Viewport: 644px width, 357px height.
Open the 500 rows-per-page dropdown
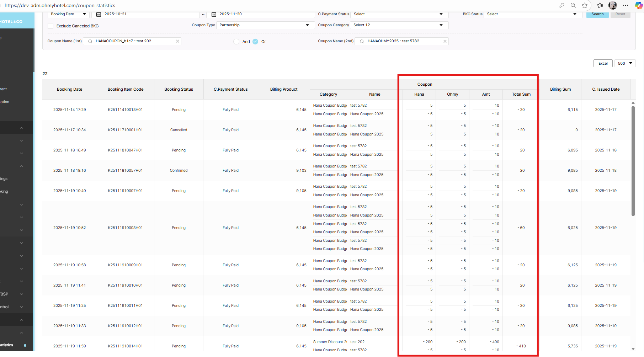[625, 63]
